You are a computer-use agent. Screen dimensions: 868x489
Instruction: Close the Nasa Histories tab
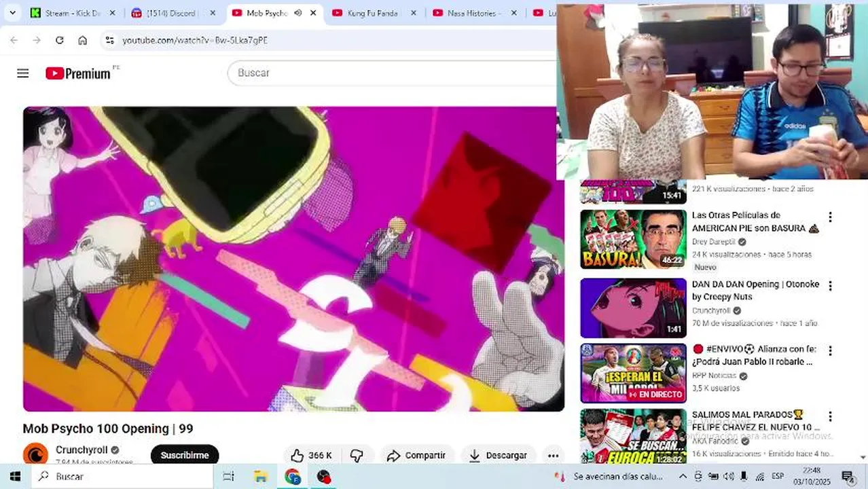coord(514,13)
